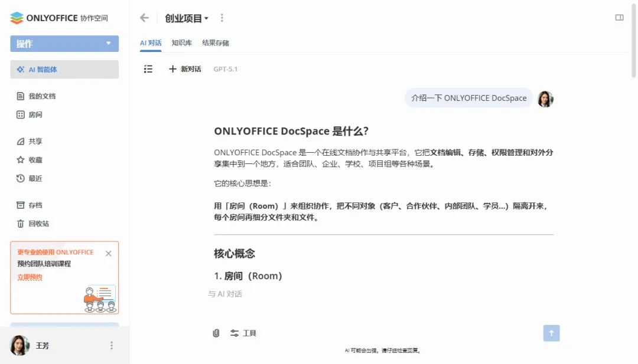Select AI 智能体 in sidebar

(x=64, y=70)
